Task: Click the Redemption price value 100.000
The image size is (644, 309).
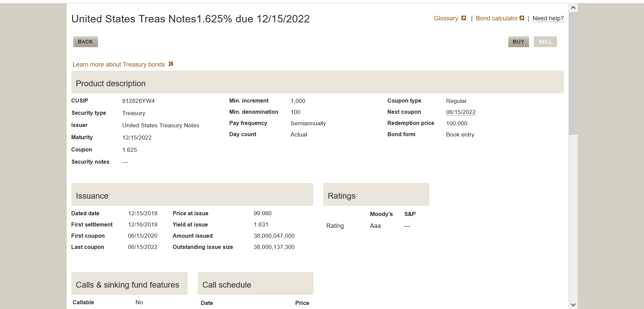Action: (457, 123)
